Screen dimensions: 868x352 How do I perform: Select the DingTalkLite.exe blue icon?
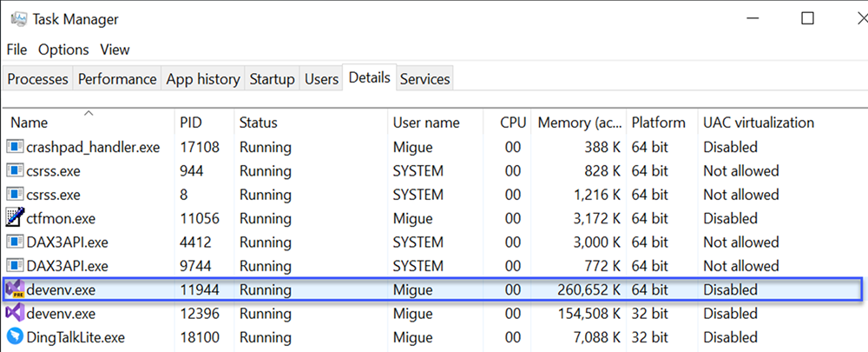[x=15, y=336]
